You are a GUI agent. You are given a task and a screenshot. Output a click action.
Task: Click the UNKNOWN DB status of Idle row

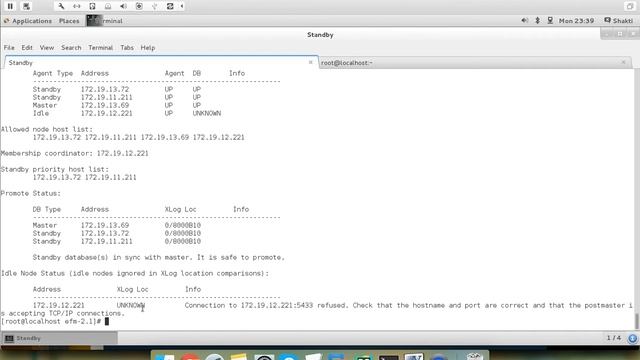(x=207, y=113)
